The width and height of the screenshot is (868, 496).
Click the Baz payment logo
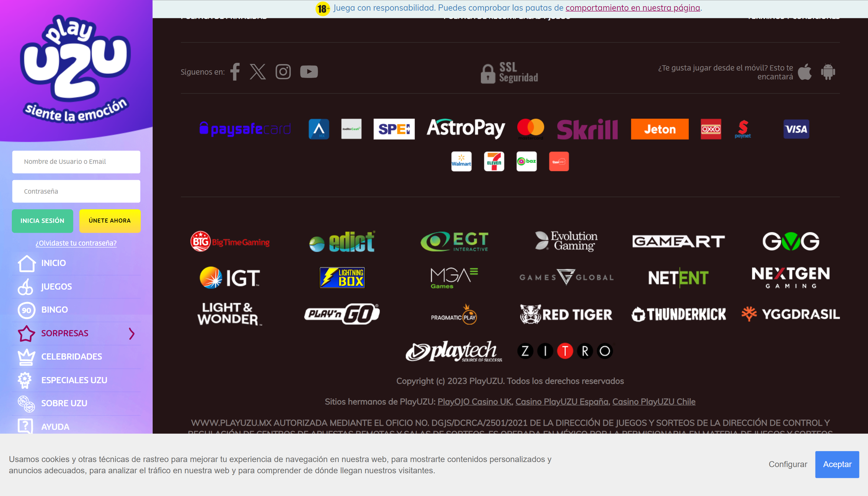[x=527, y=161]
